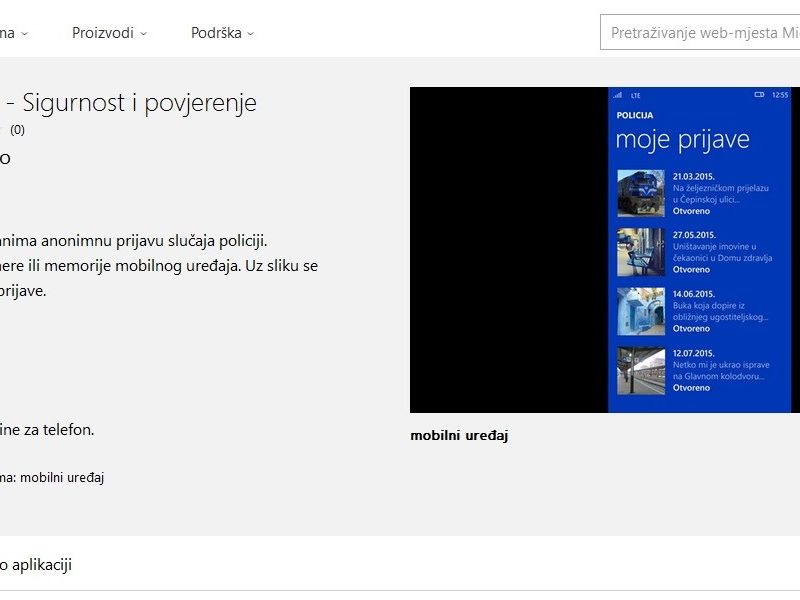Click the 12:55 clock in phone status bar
Image resolution: width=800 pixels, height=600 pixels.
coord(780,95)
